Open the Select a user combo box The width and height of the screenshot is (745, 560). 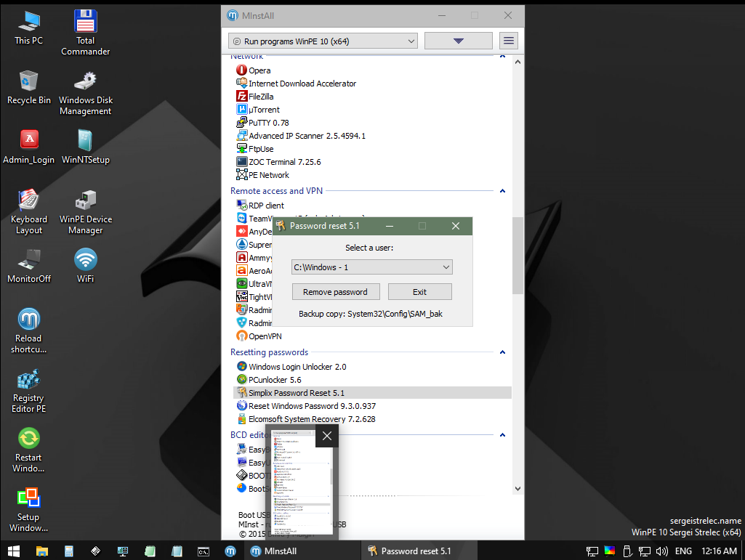pos(371,267)
